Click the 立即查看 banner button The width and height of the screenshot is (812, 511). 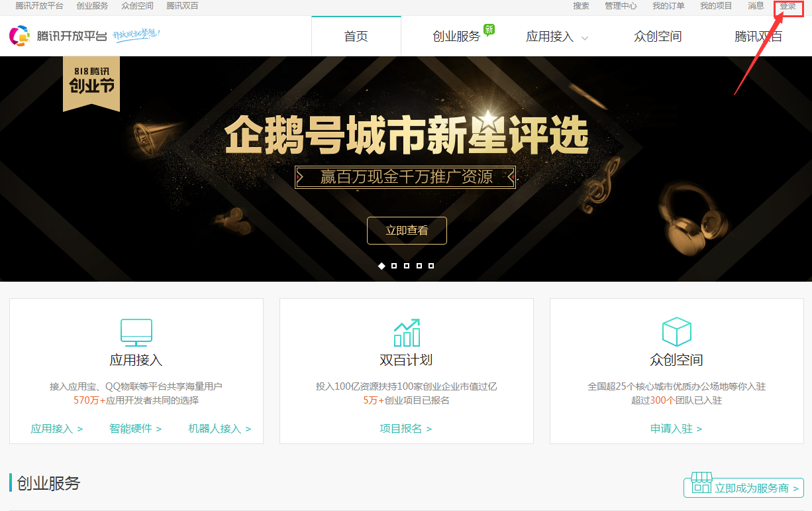click(407, 231)
